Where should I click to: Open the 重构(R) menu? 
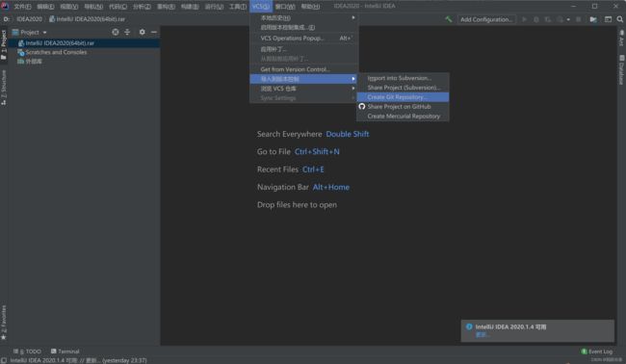tap(166, 7)
